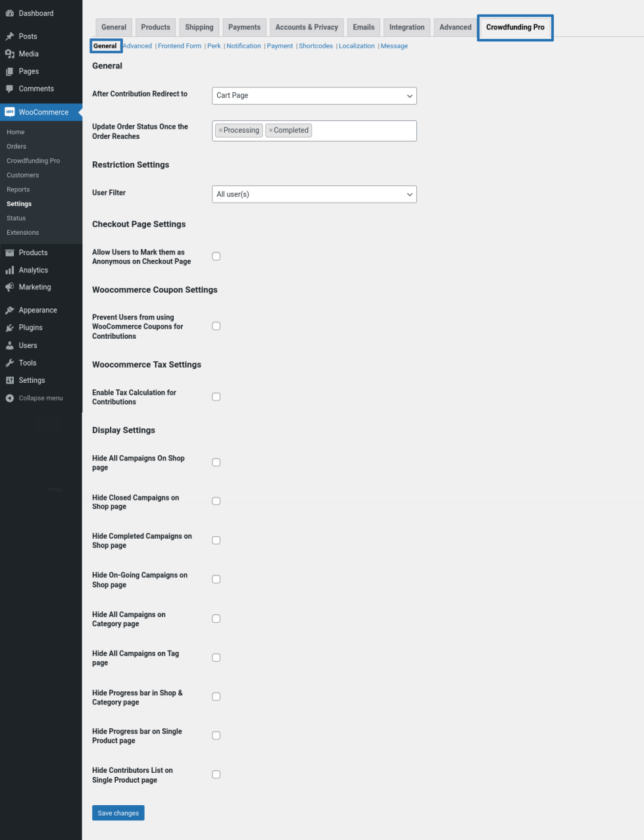This screenshot has height=840, width=644.
Task: Toggle Enable Tax Calculation for Contributions
Action: pyautogui.click(x=216, y=397)
